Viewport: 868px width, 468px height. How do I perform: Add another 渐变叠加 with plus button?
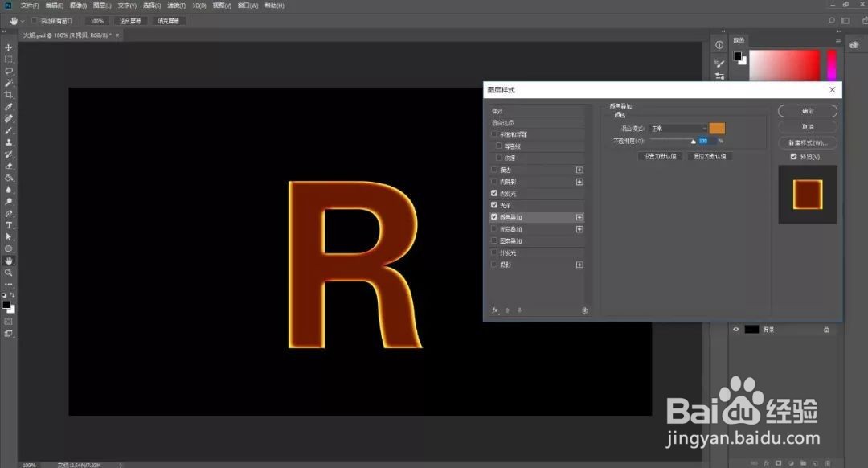click(579, 229)
